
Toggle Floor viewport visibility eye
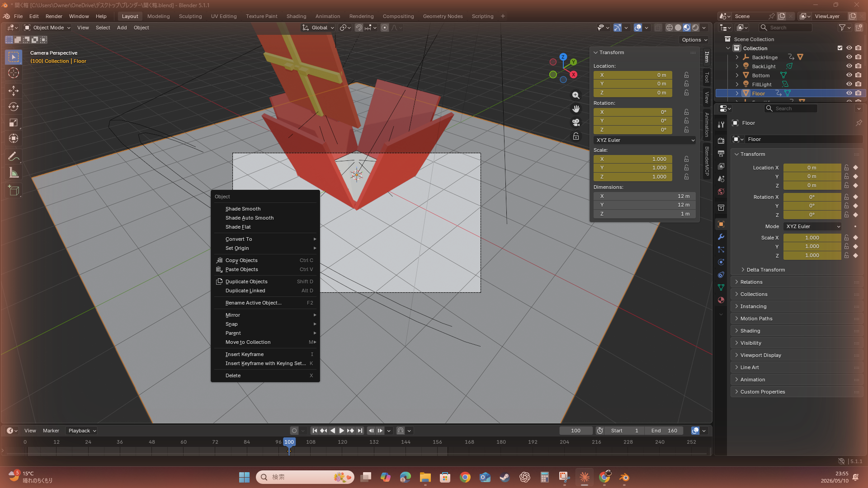coord(849,94)
